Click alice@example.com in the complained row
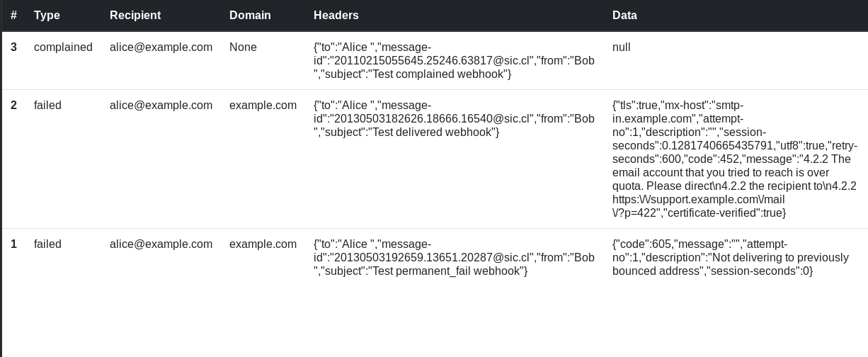This screenshot has width=868, height=357. 161,47
